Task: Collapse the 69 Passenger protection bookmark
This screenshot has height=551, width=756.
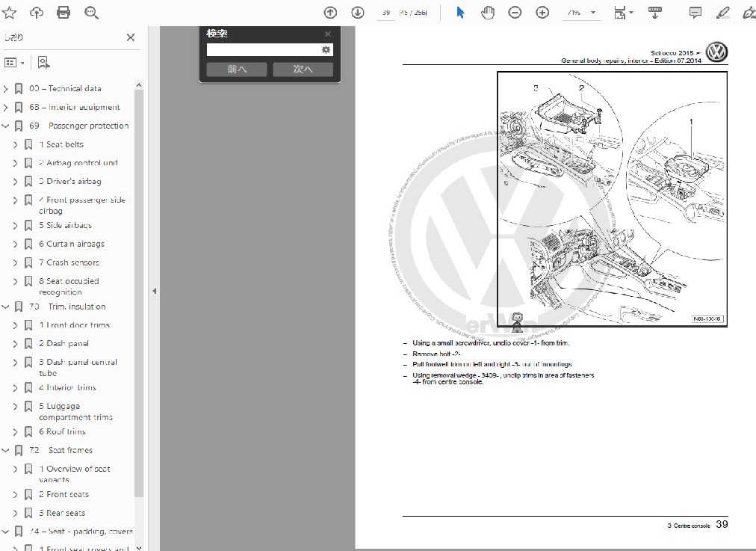Action: pos(6,126)
